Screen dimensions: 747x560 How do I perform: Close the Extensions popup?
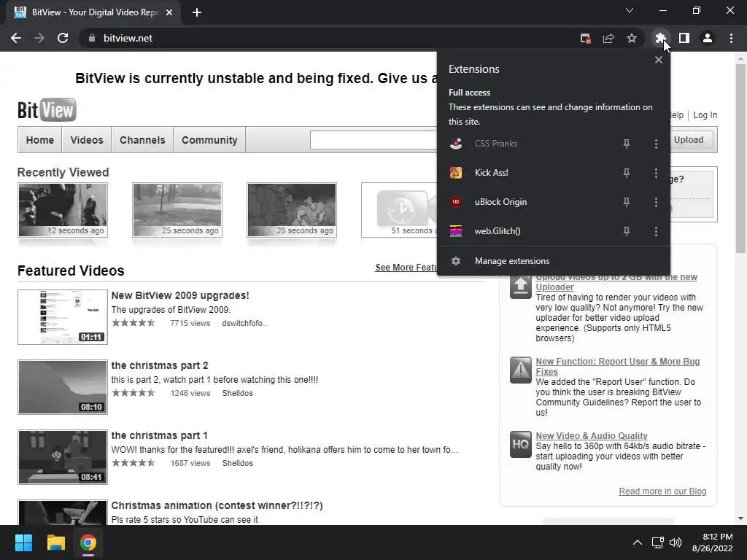point(659,60)
